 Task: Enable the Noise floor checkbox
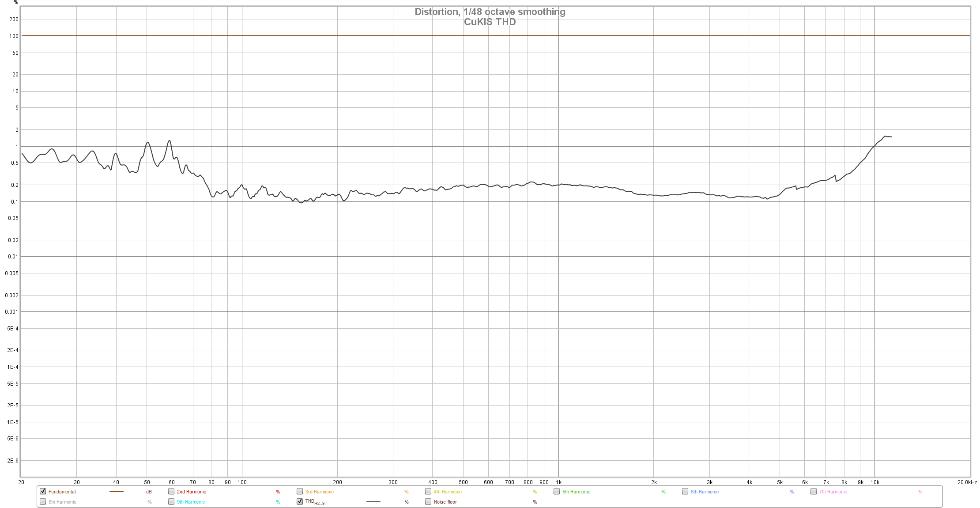428,501
